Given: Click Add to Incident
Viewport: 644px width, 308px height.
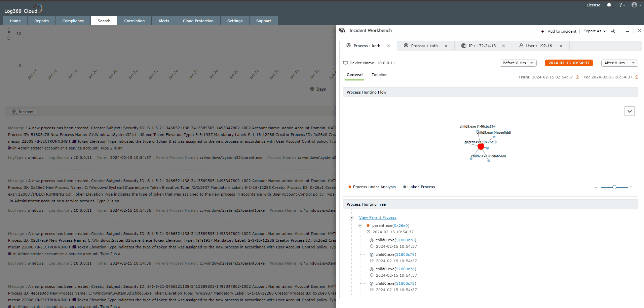Looking at the screenshot, I should [x=559, y=31].
